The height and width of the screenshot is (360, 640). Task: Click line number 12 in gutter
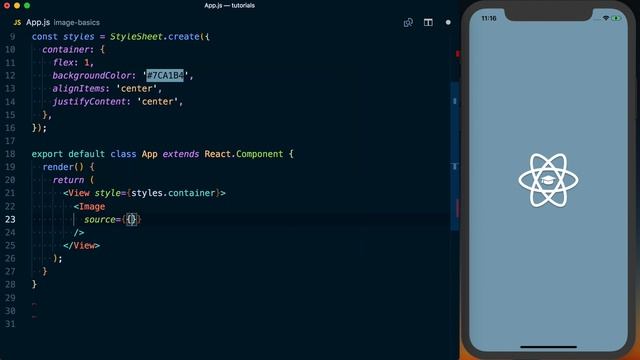(10, 76)
